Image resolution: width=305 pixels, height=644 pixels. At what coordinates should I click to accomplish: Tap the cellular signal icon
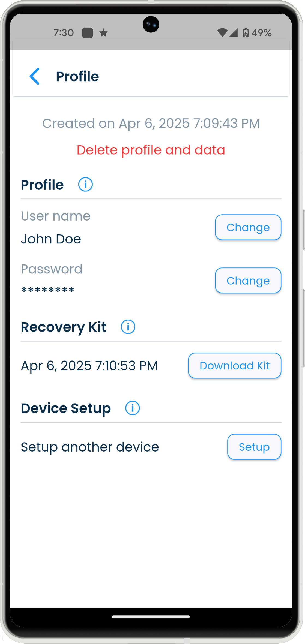pyautogui.click(x=234, y=33)
